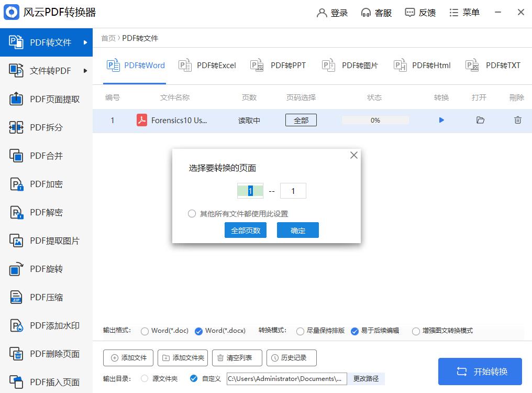Open the 菜单 menu at top right

[464, 12]
